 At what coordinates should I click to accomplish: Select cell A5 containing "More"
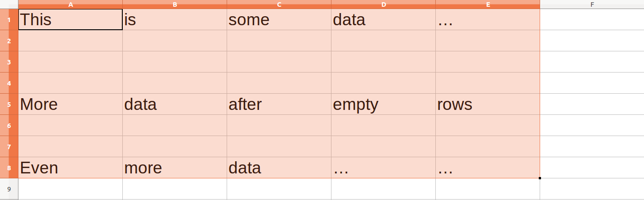tap(70, 104)
